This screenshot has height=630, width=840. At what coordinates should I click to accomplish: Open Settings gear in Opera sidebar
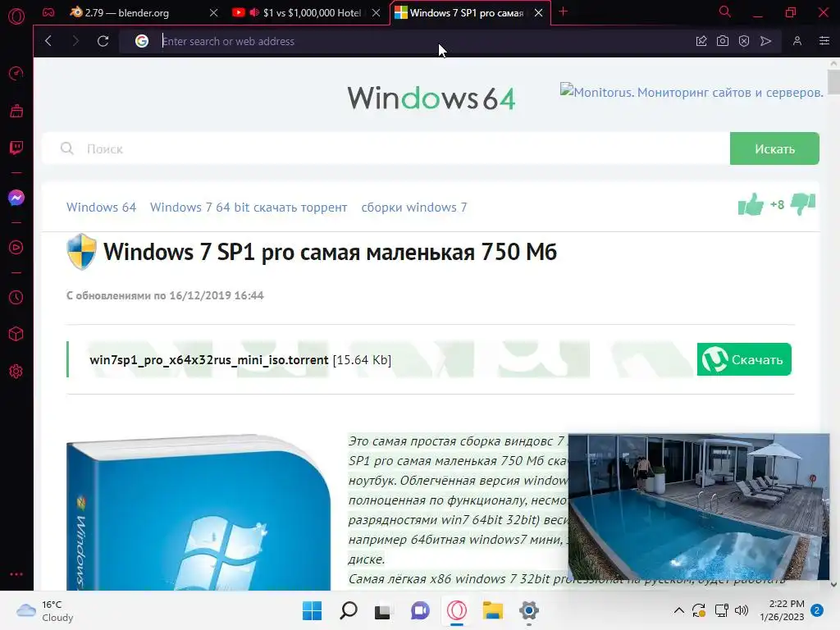16,372
